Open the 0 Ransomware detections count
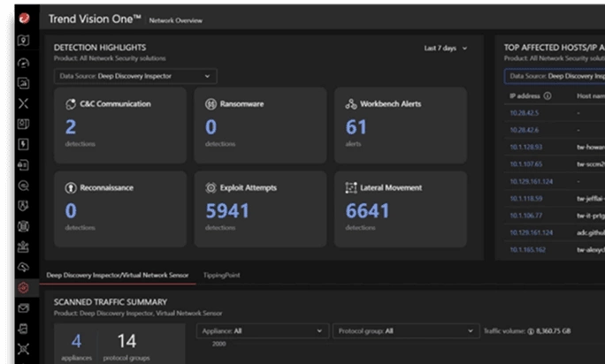605x364 pixels. [x=211, y=127]
